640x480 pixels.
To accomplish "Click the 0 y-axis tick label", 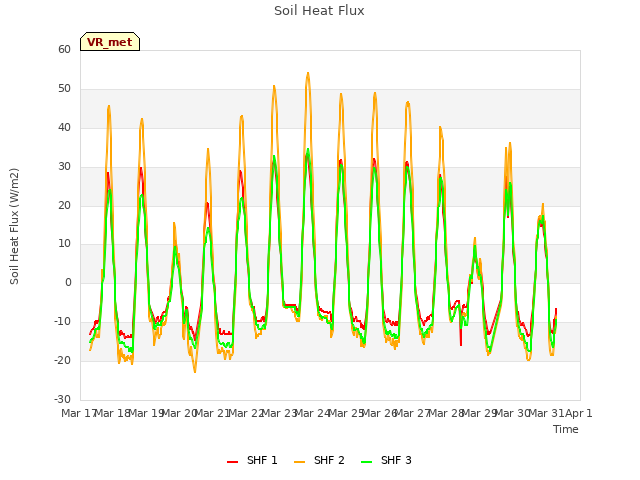I will [x=68, y=282].
